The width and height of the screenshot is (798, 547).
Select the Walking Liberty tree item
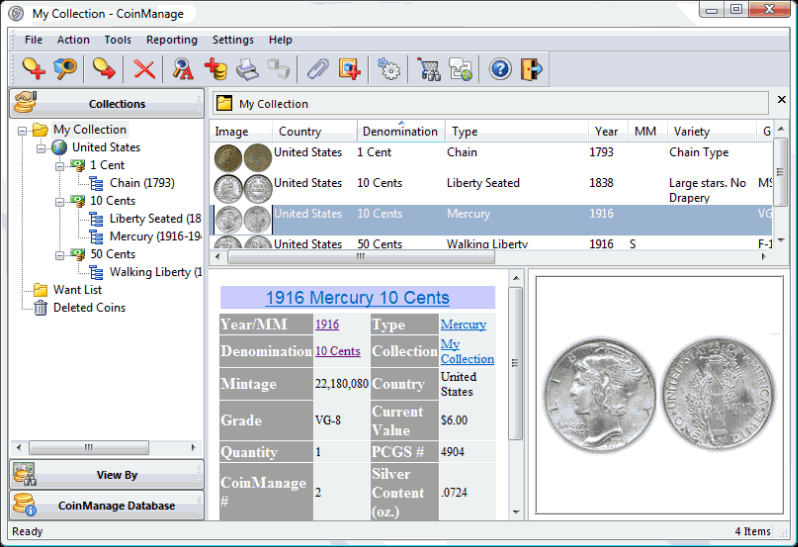(155, 272)
